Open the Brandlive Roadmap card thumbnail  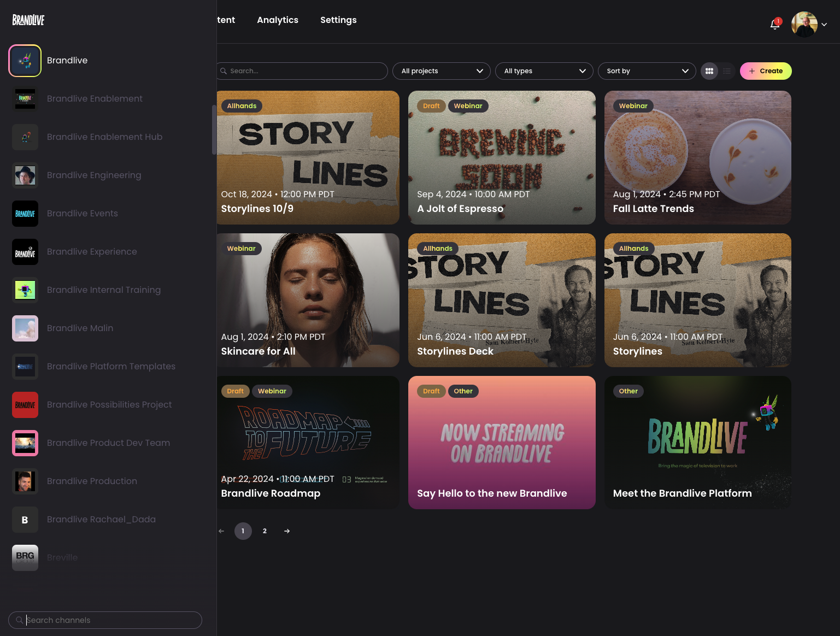pyautogui.click(x=308, y=443)
